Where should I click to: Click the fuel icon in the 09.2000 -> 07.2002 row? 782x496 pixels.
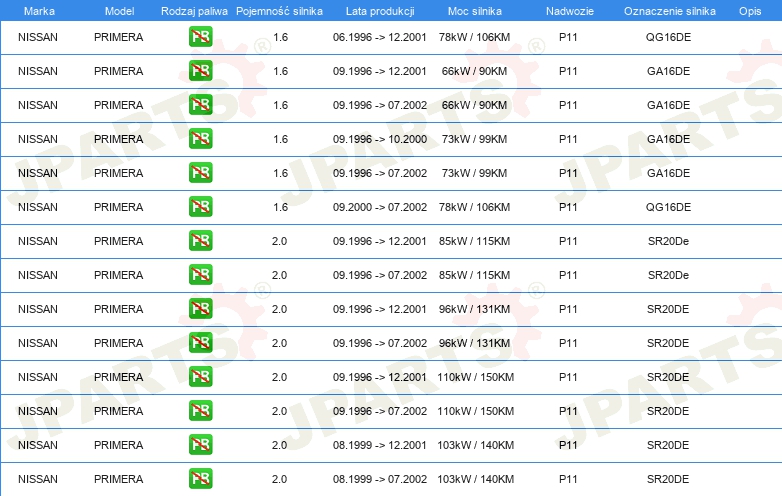tap(200, 208)
